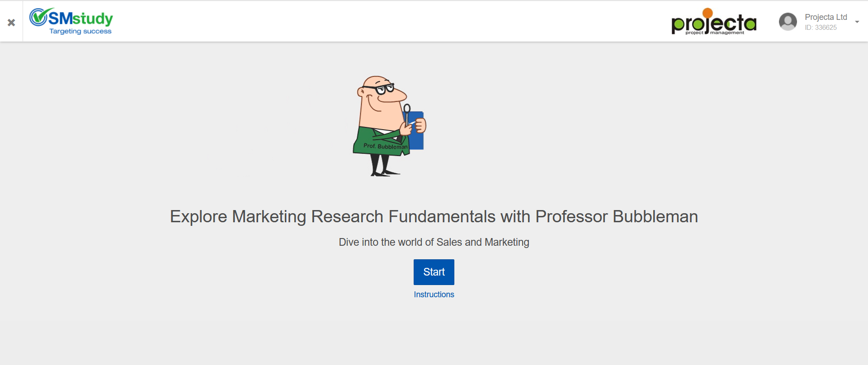Click the Professor Bubbleman cartoon face
The width and height of the screenshot is (868, 365).
coord(381,97)
